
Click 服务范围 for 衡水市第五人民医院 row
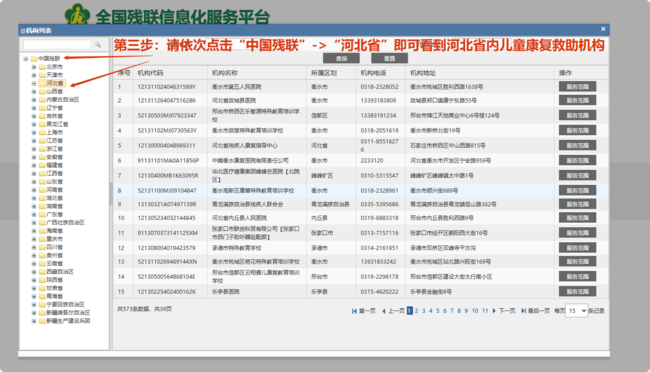(577, 87)
